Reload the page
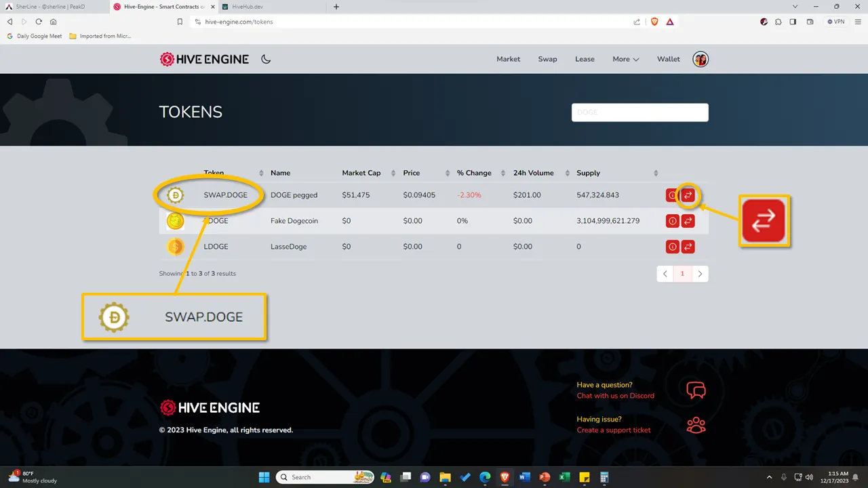 39,22
